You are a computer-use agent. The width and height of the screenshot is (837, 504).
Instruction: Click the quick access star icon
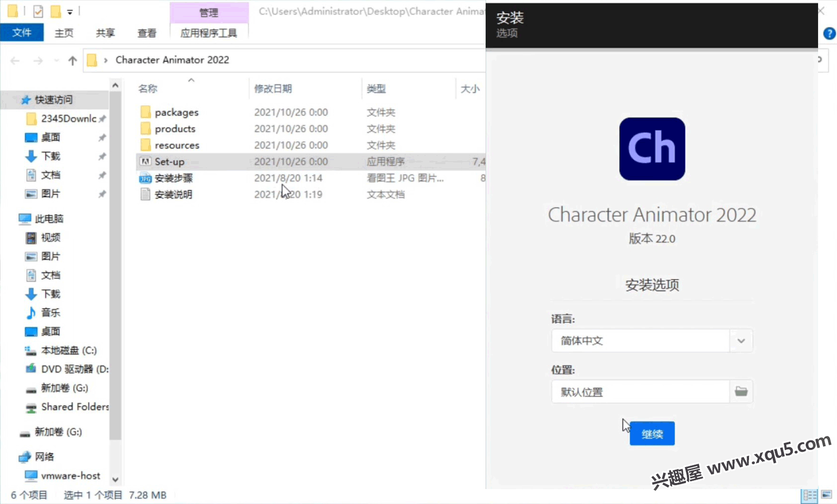(26, 100)
